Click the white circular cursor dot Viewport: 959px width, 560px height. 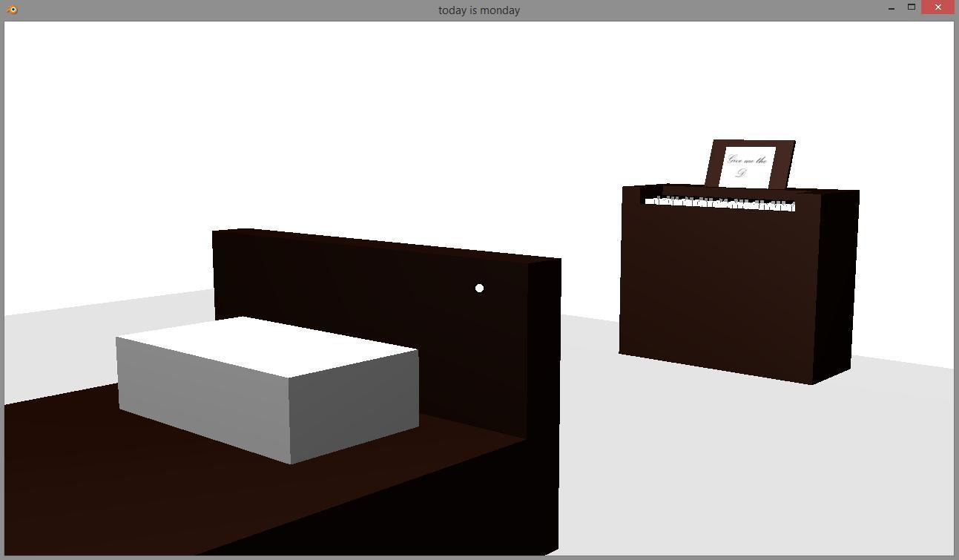[479, 288]
